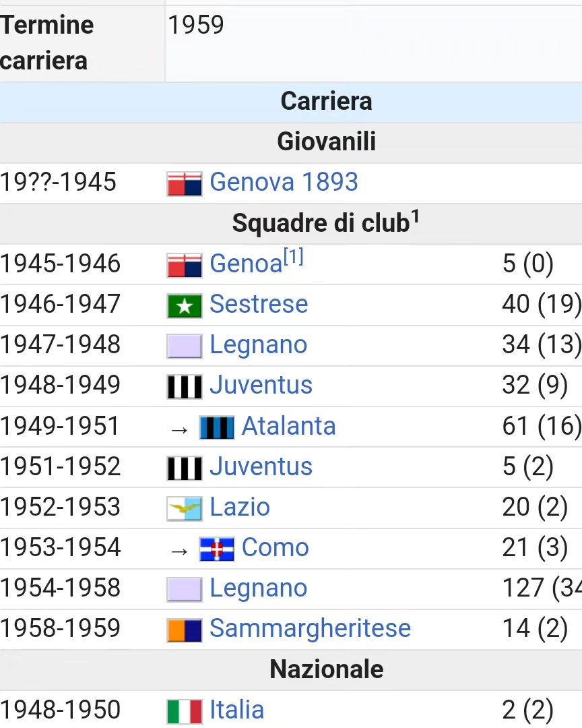582x728 pixels.
Task: Open the Juventus link for 1951-1952
Action: pyautogui.click(x=261, y=466)
